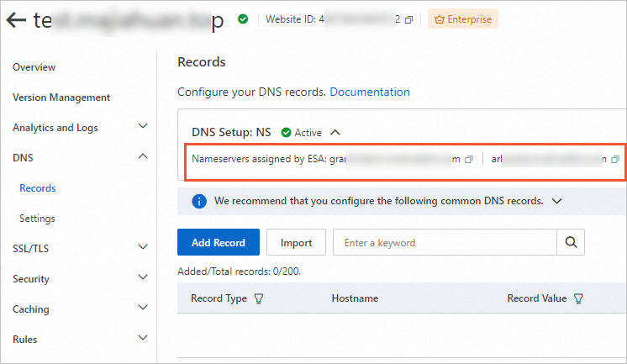Click the Record Value filter icon
The width and height of the screenshot is (627, 364).
[x=578, y=298]
